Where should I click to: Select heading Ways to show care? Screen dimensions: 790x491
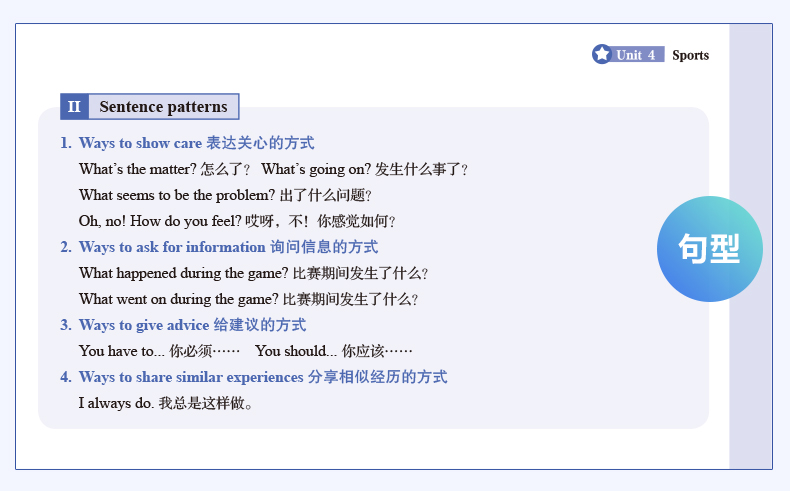coord(140,143)
